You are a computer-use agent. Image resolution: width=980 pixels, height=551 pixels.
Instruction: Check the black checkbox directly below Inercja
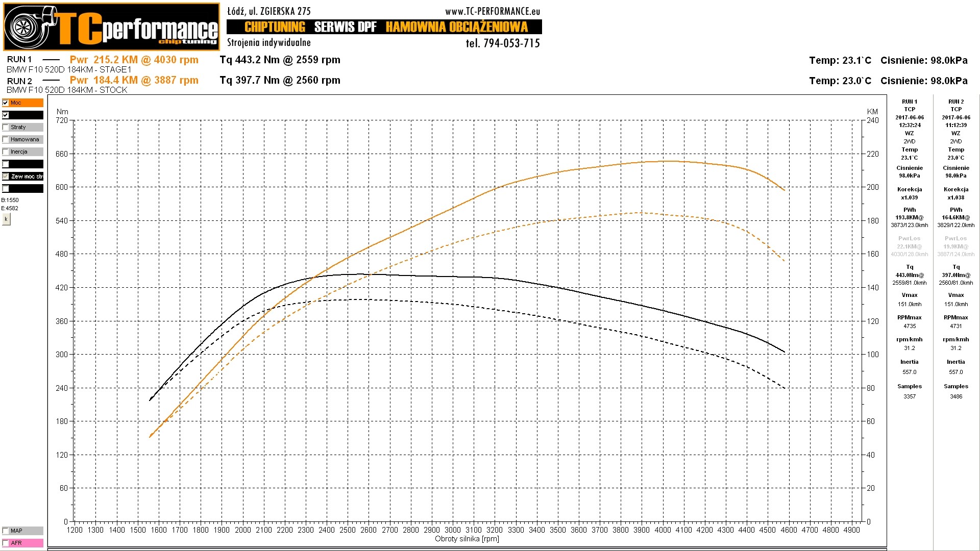[x=6, y=164]
